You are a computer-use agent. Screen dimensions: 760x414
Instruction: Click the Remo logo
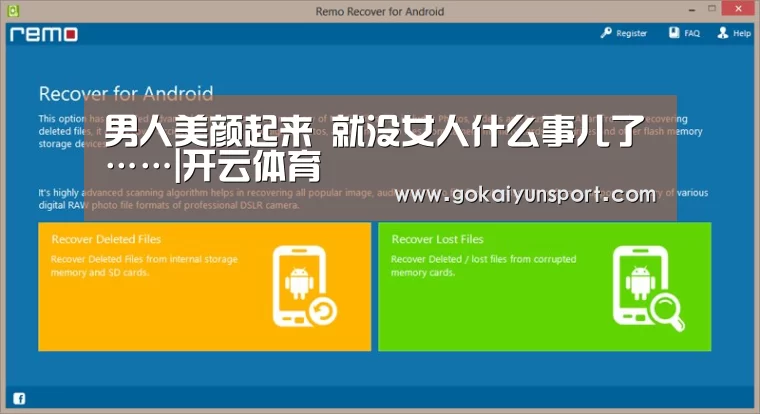click(x=44, y=34)
